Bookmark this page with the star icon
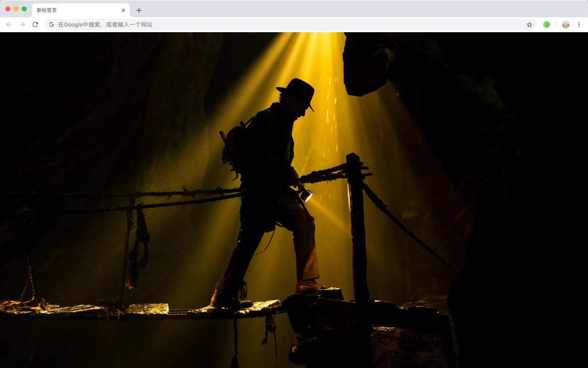The image size is (588, 368). tap(529, 24)
